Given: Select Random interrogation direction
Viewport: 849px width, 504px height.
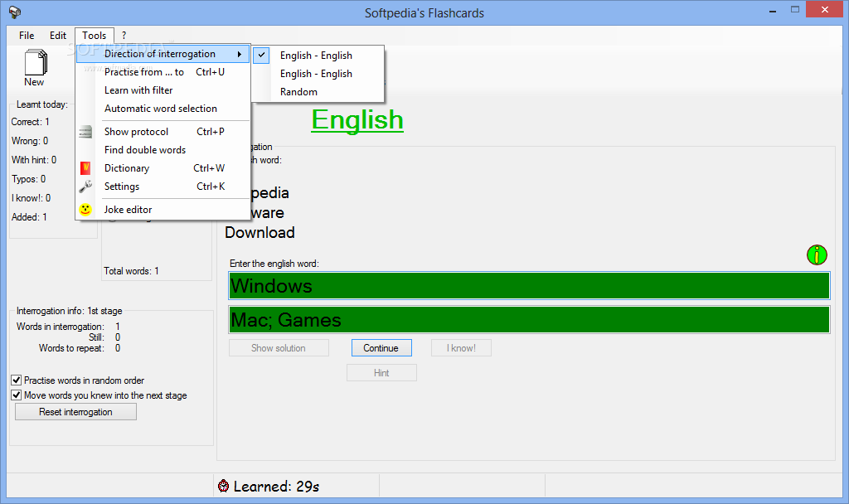Looking at the screenshot, I should pyautogui.click(x=319, y=92).
